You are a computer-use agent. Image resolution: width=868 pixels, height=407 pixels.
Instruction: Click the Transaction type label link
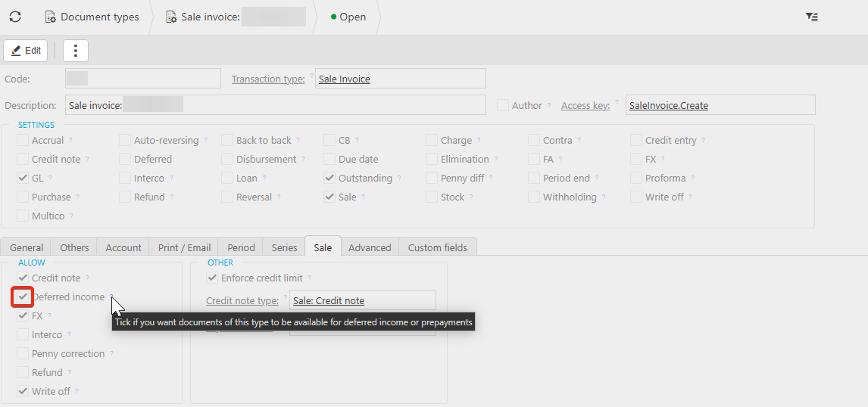268,79
